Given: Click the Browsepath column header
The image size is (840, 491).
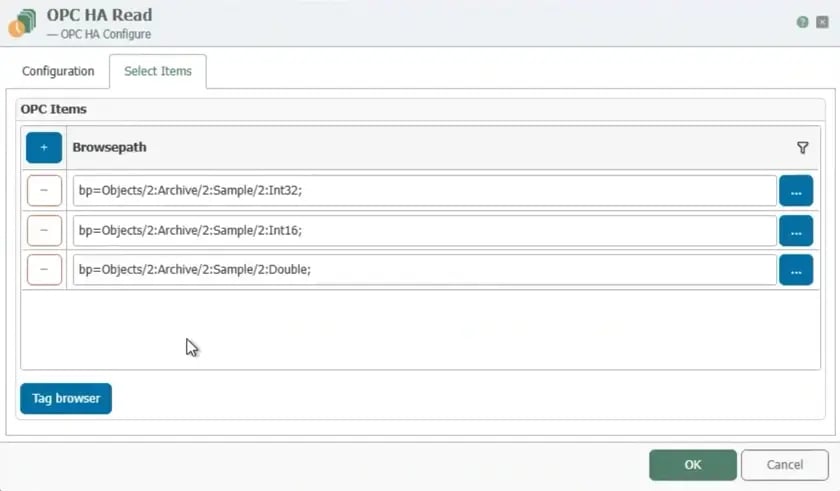Looking at the screenshot, I should (110, 148).
